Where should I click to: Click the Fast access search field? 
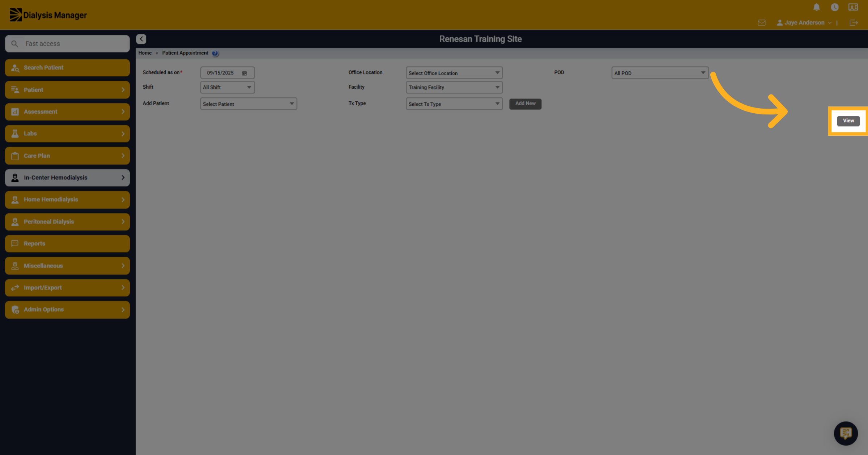[67, 44]
